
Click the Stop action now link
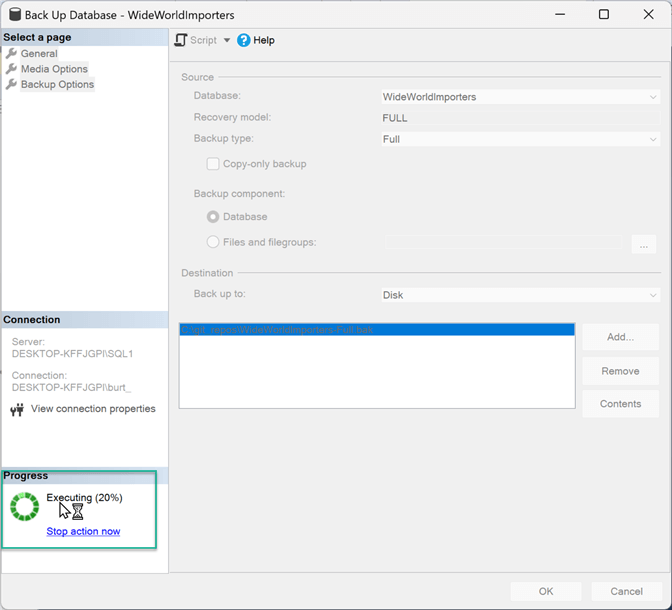[83, 531]
